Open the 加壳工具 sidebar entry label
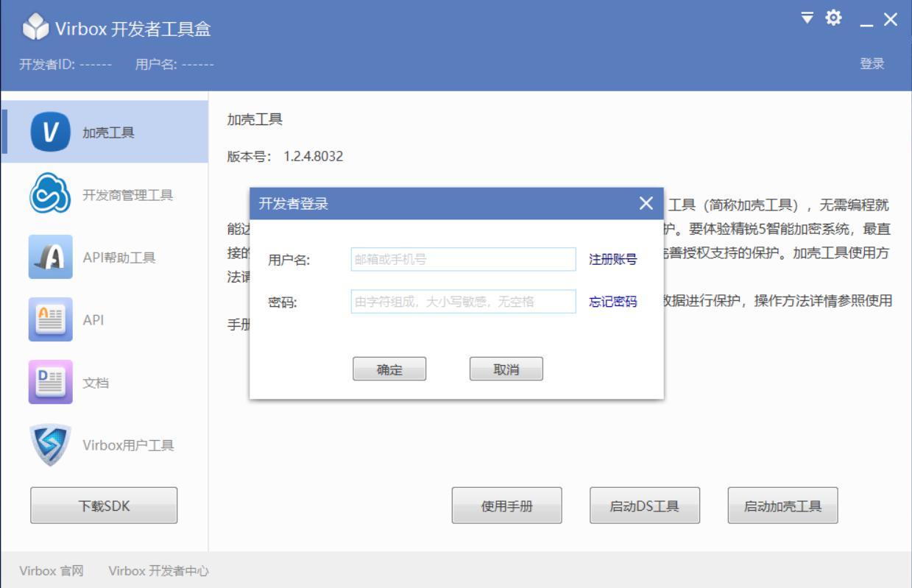Image resolution: width=912 pixels, height=588 pixels. click(x=108, y=133)
